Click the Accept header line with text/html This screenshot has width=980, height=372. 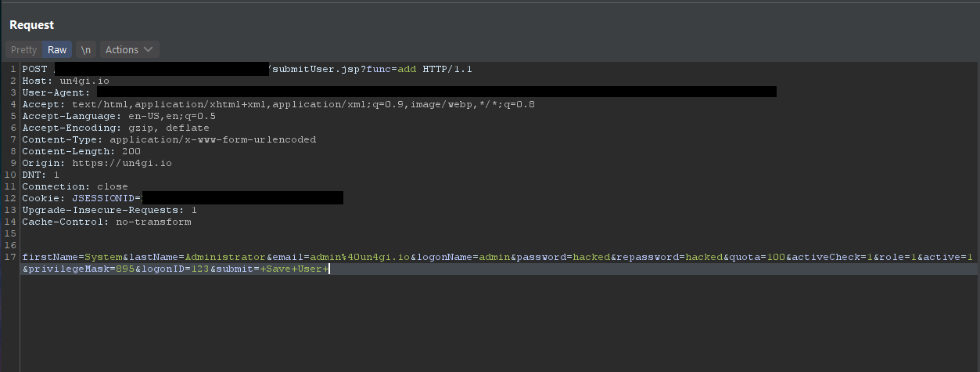tap(278, 104)
